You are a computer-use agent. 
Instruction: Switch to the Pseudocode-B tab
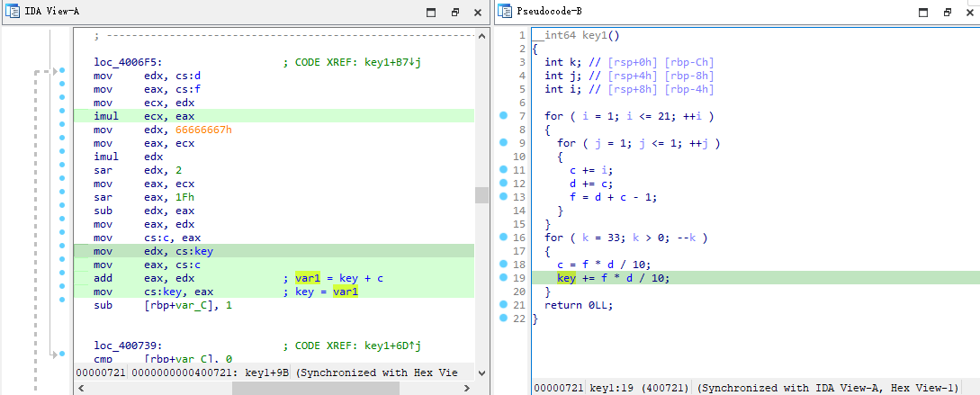pos(549,13)
